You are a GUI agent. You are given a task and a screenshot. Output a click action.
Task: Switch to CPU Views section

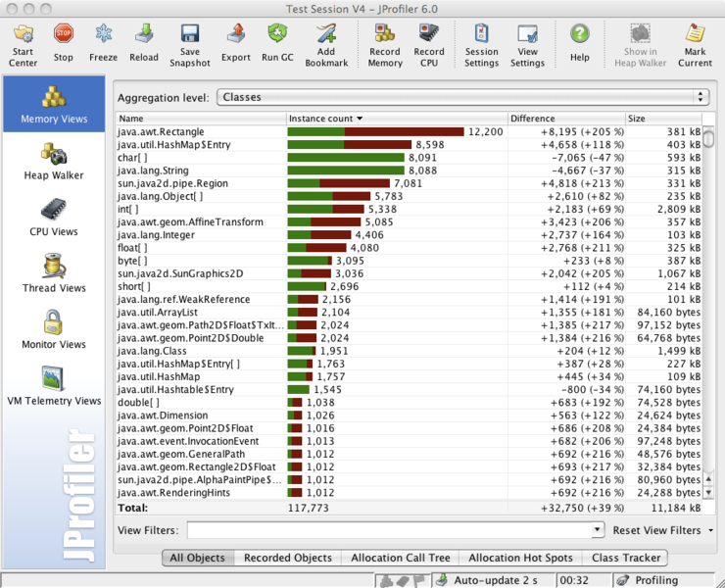54,217
